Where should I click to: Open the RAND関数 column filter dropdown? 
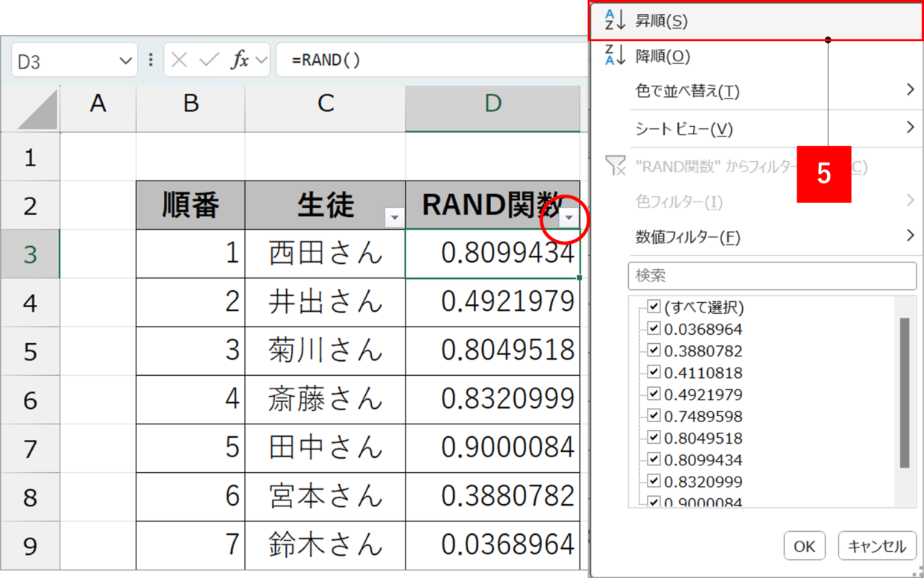click(x=569, y=218)
